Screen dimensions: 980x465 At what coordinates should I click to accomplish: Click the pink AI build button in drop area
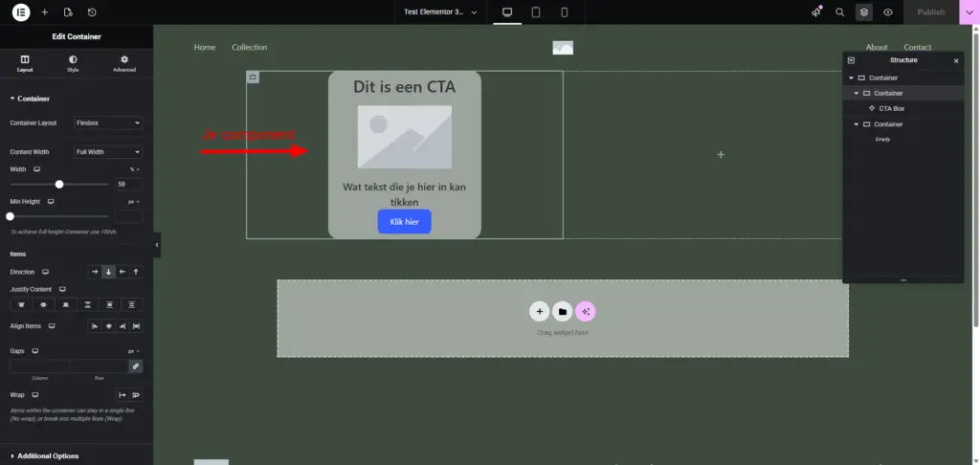point(586,311)
